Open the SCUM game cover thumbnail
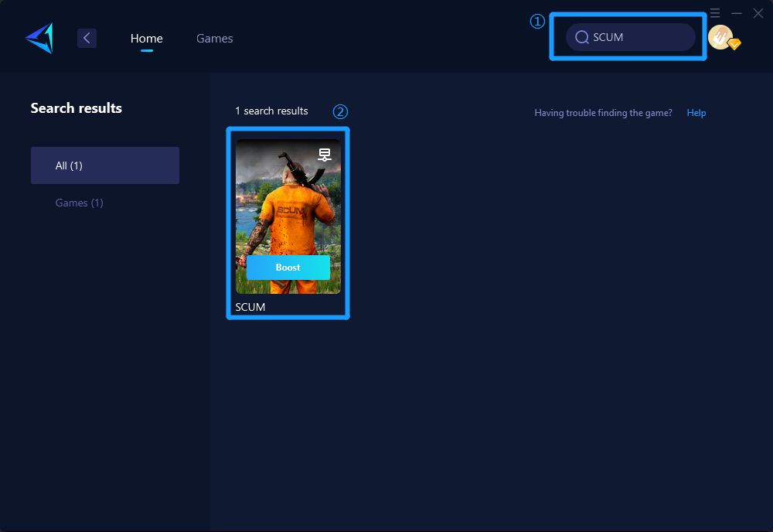This screenshot has width=773, height=532. pyautogui.click(x=288, y=217)
